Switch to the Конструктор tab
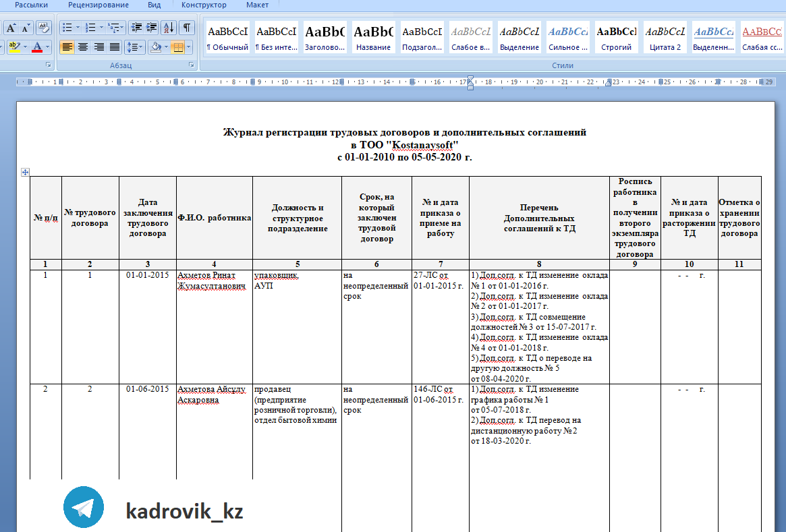The height and width of the screenshot is (532, 786). (204, 5)
